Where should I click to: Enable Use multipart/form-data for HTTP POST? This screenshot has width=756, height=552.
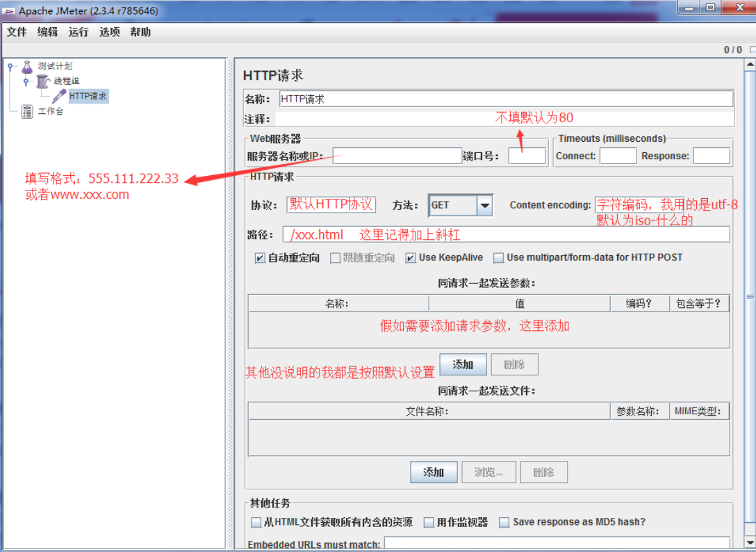point(498,258)
